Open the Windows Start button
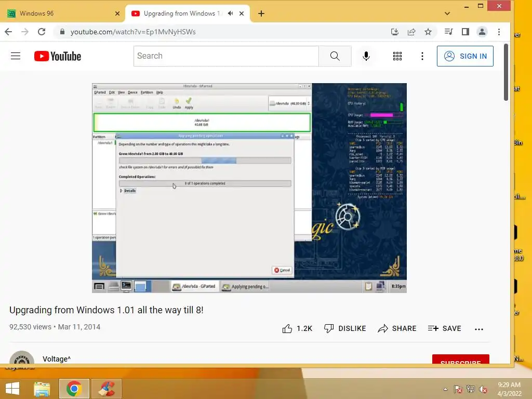The height and width of the screenshot is (399, 532). click(x=12, y=389)
